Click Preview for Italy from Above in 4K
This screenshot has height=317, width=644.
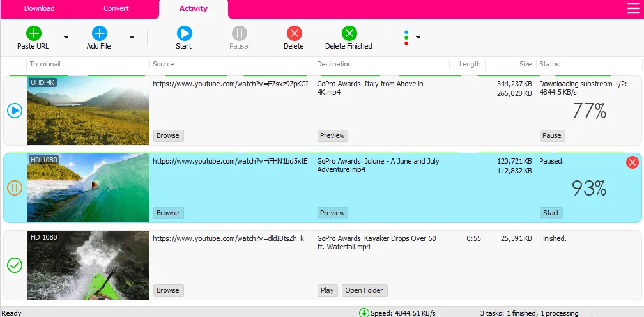(x=333, y=135)
